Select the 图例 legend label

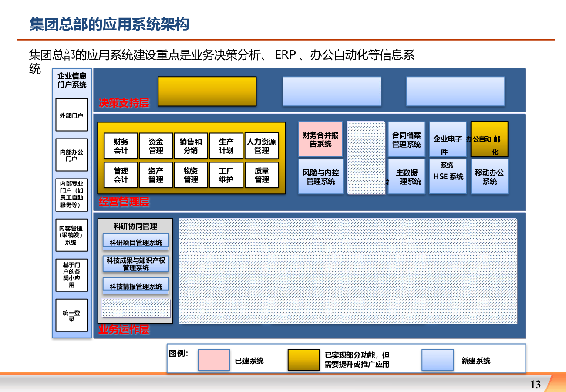pyautogui.click(x=179, y=354)
